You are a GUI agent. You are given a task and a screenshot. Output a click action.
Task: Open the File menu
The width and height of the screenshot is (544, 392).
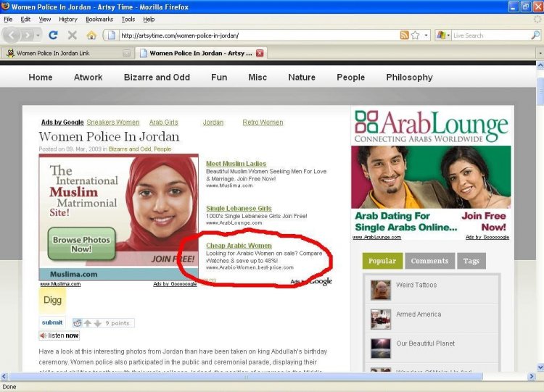[8, 20]
